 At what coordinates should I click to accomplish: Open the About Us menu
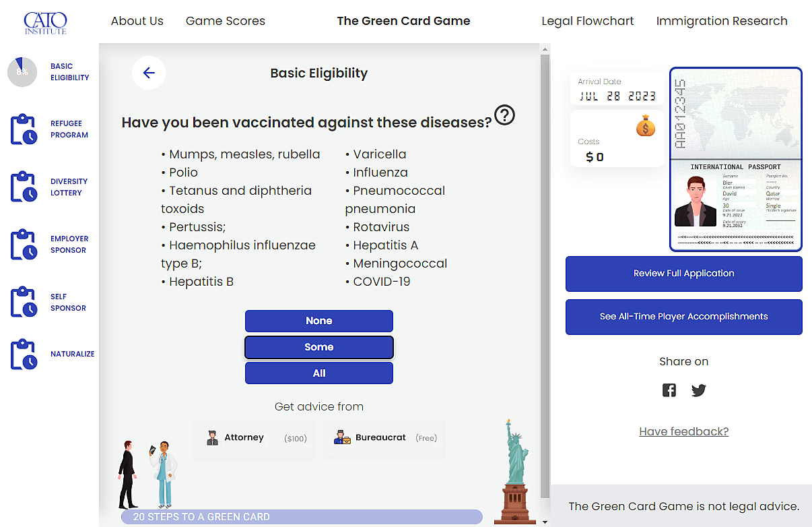[x=137, y=21]
